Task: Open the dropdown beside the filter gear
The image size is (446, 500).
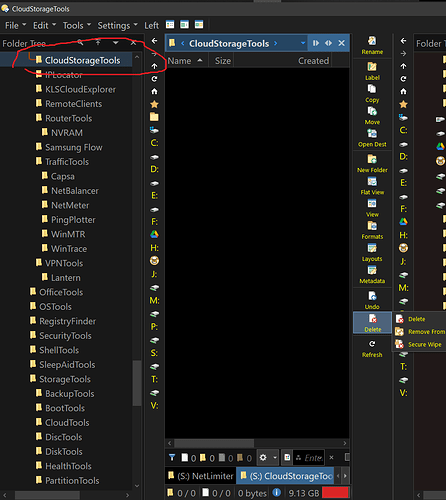Action: pyautogui.click(x=275, y=457)
